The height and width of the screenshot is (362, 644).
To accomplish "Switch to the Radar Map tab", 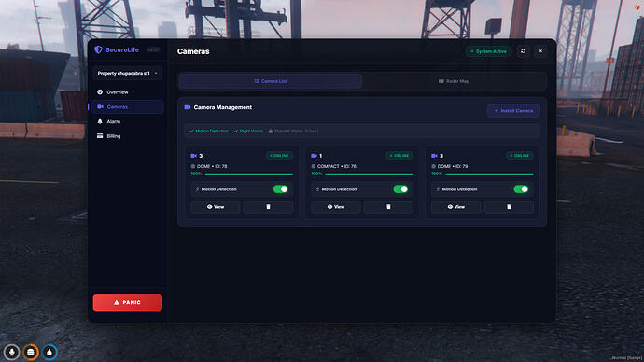I will click(x=454, y=81).
